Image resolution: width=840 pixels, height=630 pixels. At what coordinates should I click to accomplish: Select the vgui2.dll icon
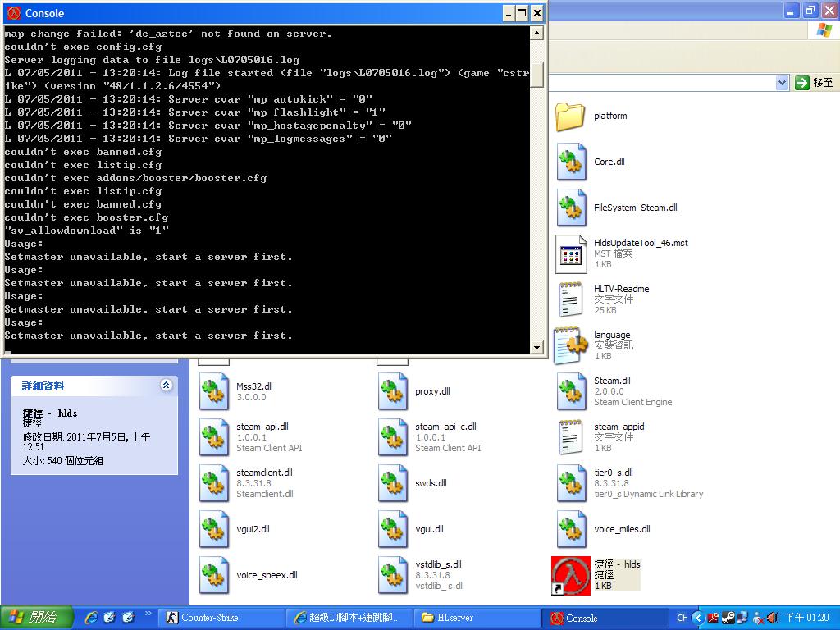(x=214, y=530)
